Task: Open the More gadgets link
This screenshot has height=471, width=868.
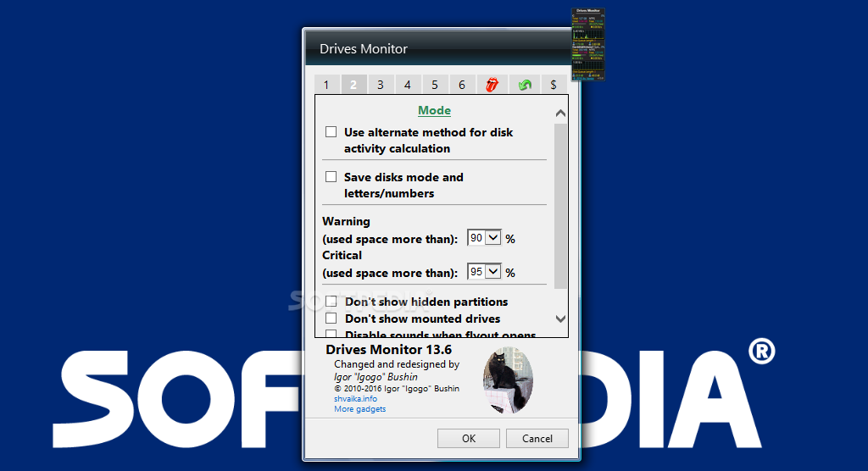Action: 359,409
